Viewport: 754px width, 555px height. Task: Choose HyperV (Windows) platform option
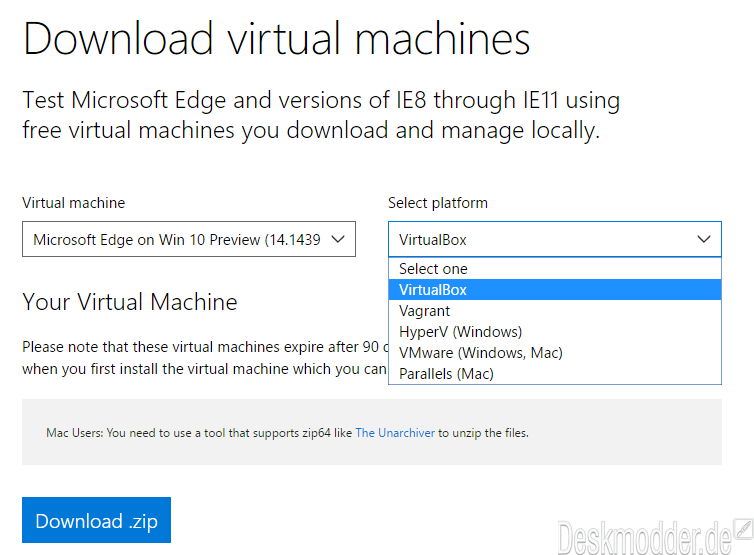tap(555, 332)
